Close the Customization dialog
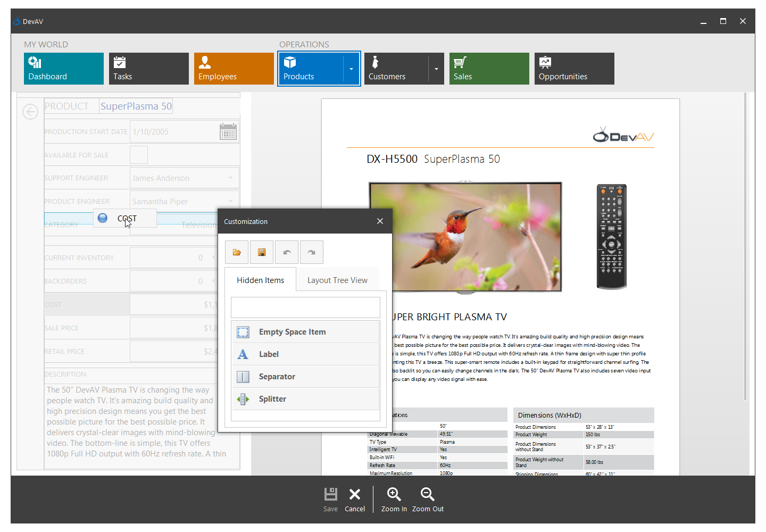The image size is (766, 532). 380,221
